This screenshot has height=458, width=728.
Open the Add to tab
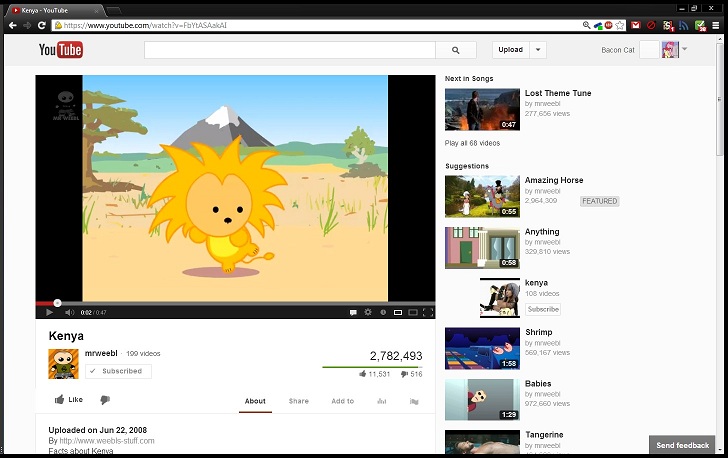[343, 401]
